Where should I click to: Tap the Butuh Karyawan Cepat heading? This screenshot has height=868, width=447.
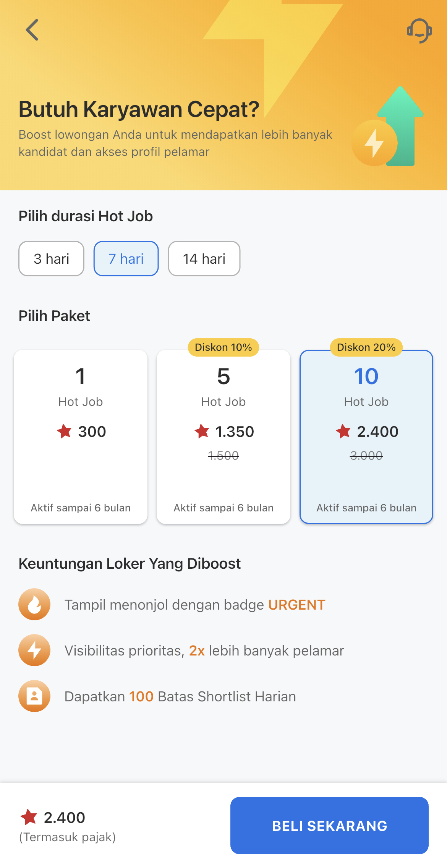pyautogui.click(x=139, y=109)
